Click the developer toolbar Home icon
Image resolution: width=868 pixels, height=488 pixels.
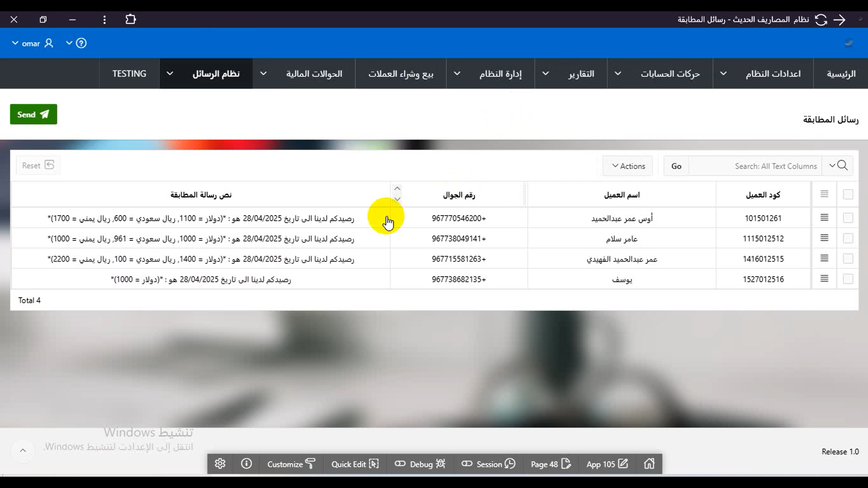[x=649, y=464]
